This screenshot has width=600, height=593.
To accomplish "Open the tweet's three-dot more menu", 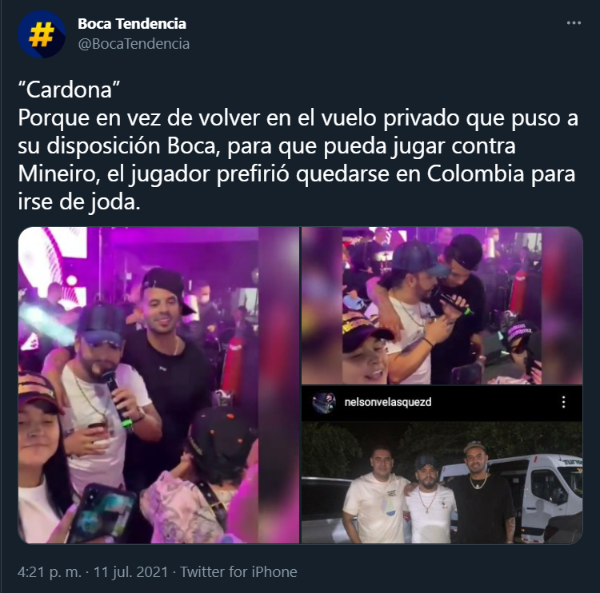I will tap(574, 23).
